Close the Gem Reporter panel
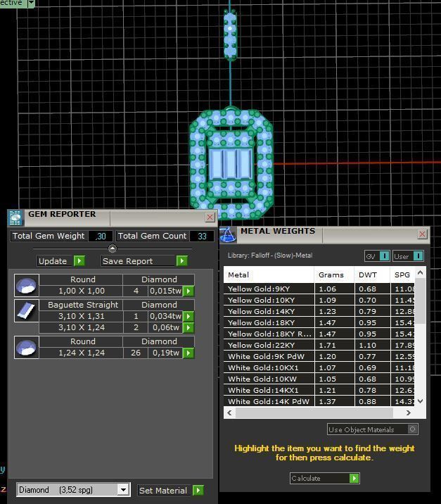 tap(210, 218)
